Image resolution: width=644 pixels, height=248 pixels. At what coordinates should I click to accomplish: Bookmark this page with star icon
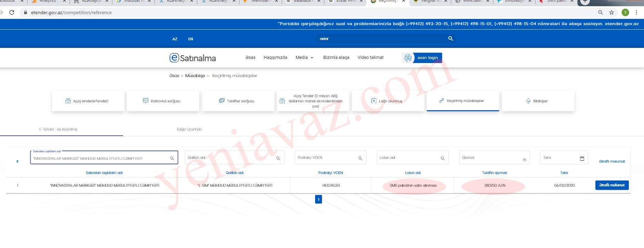pos(611,12)
